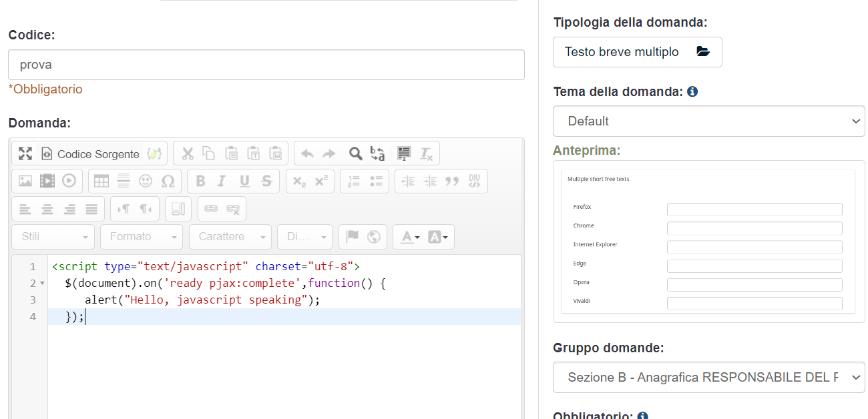Fold code block at line 2 arrow
The image size is (868, 419).
tap(42, 284)
